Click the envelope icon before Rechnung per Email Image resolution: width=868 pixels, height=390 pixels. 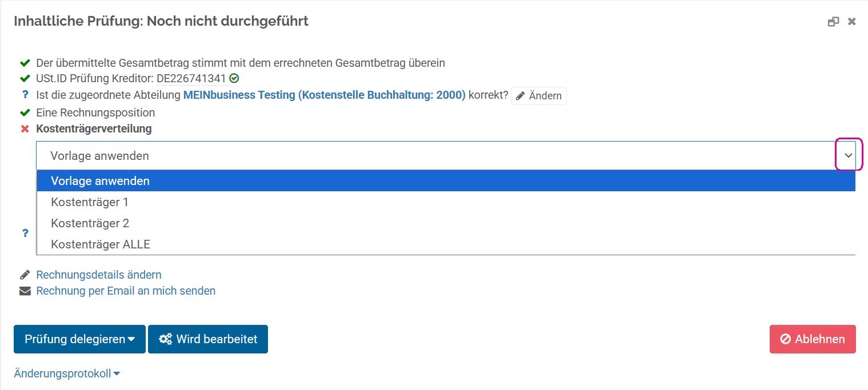tap(25, 291)
